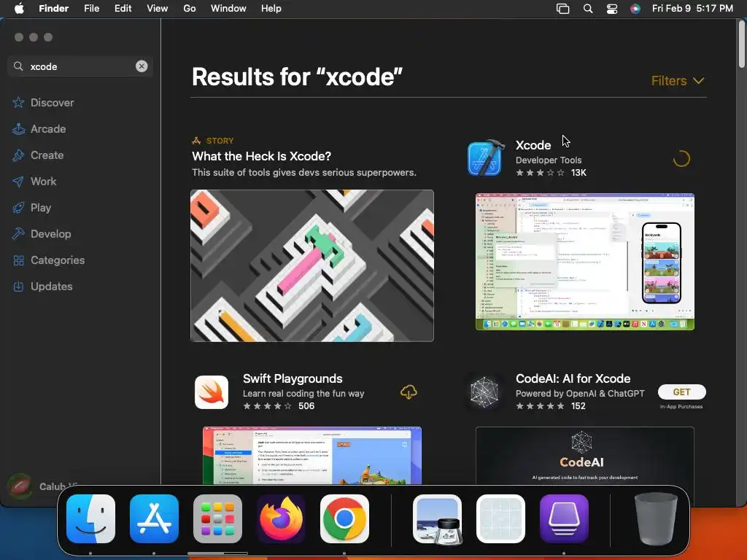Open Stage Manager menu bar icon
747x560 pixels.
click(562, 9)
